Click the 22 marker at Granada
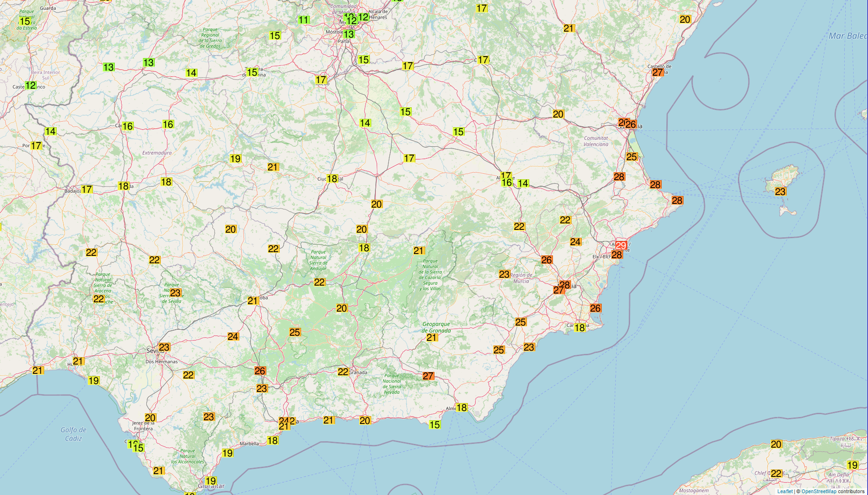 pyautogui.click(x=343, y=372)
